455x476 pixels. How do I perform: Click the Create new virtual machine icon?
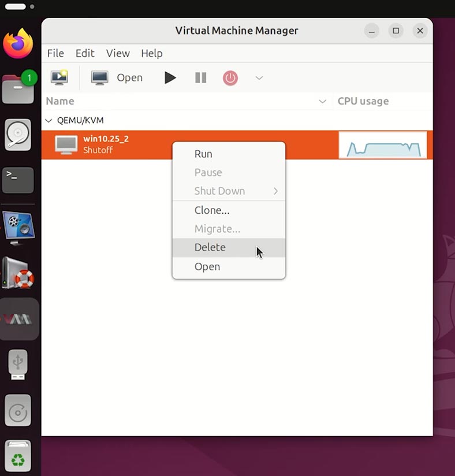[x=59, y=77]
